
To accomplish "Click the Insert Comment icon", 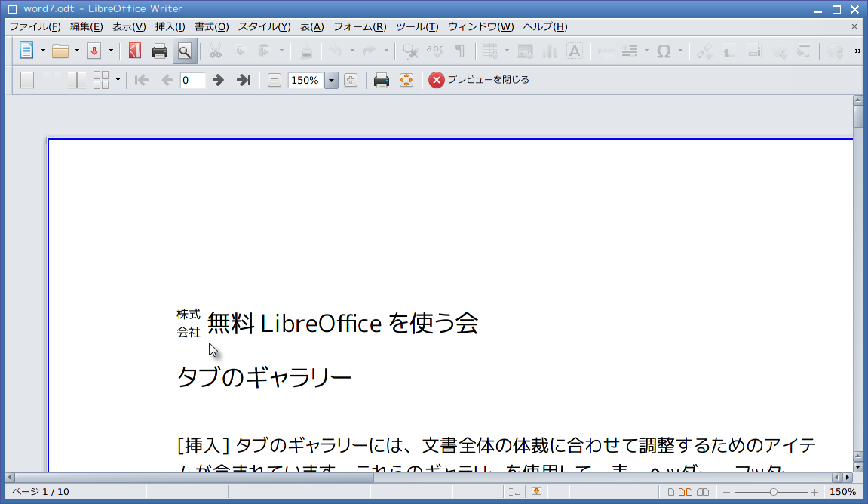I will tap(834, 51).
